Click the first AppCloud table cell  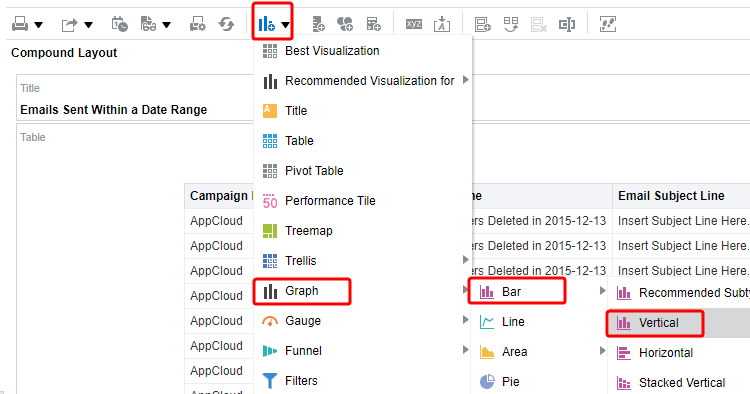(216, 221)
